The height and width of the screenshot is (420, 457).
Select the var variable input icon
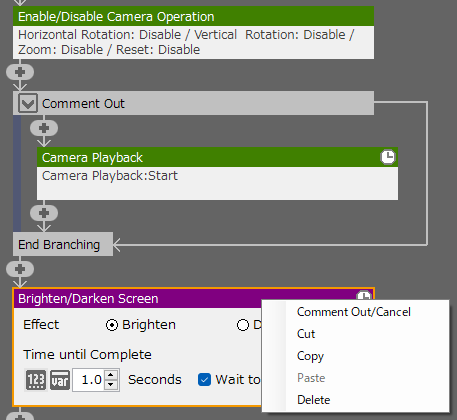tap(60, 380)
